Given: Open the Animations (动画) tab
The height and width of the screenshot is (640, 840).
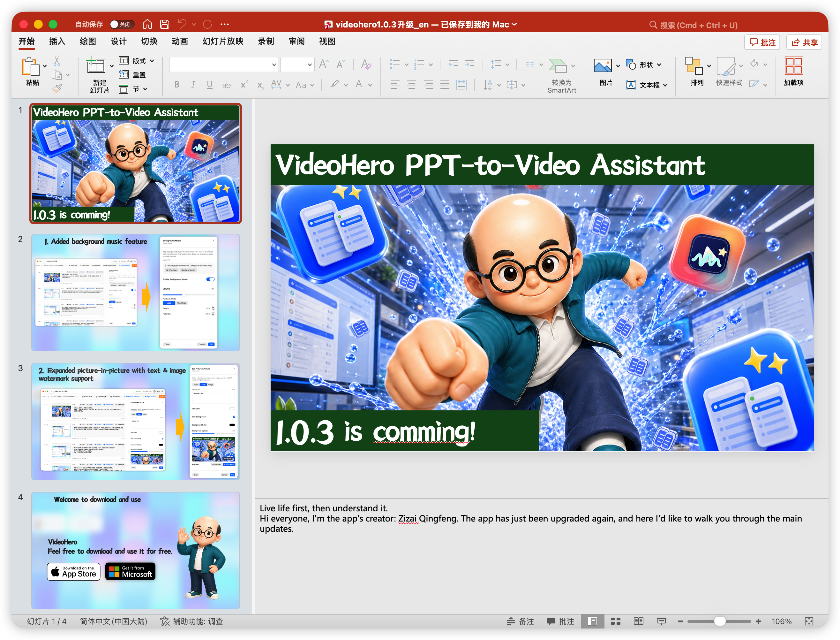Looking at the screenshot, I should (x=180, y=42).
